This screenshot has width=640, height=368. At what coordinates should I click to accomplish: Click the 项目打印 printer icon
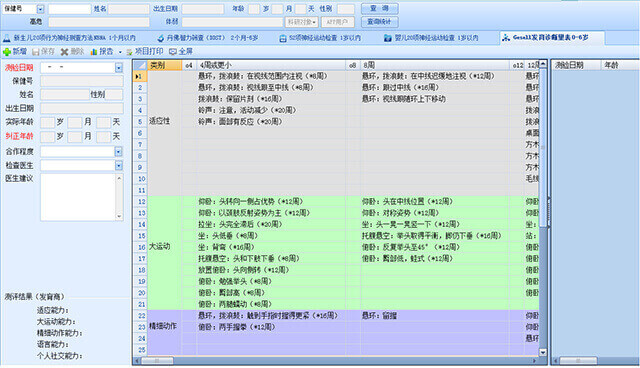pos(129,52)
